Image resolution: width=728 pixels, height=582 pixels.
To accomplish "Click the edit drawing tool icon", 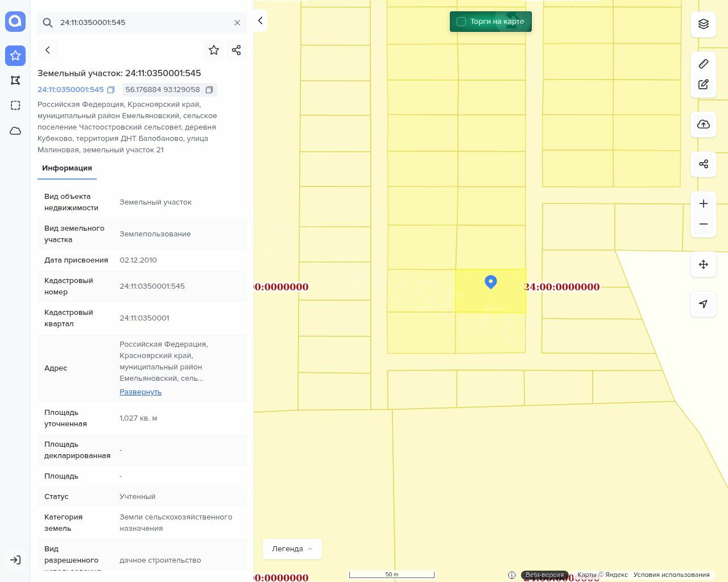I will pos(704,85).
